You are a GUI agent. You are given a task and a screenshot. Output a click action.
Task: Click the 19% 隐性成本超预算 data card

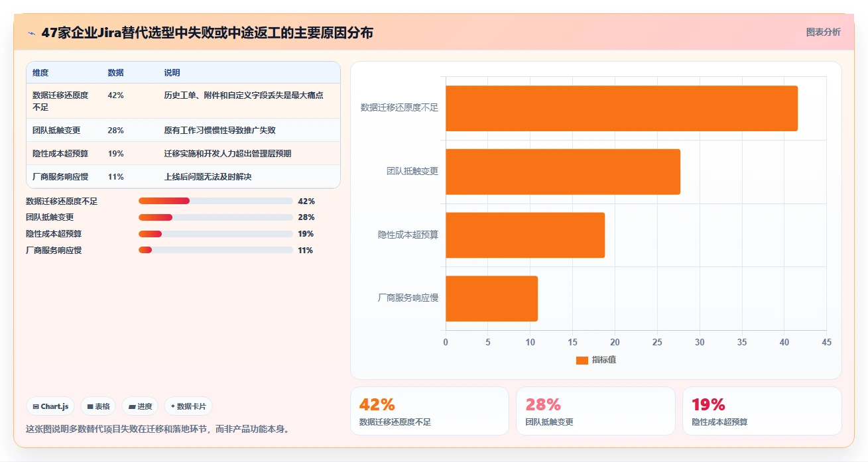tap(762, 411)
